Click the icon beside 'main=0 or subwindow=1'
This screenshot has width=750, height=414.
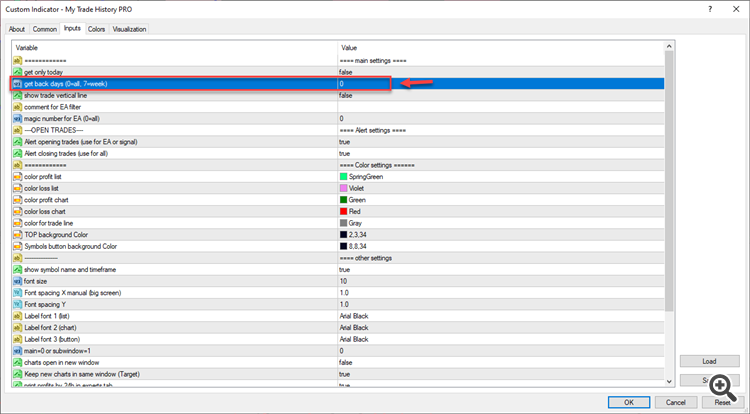tap(18, 351)
